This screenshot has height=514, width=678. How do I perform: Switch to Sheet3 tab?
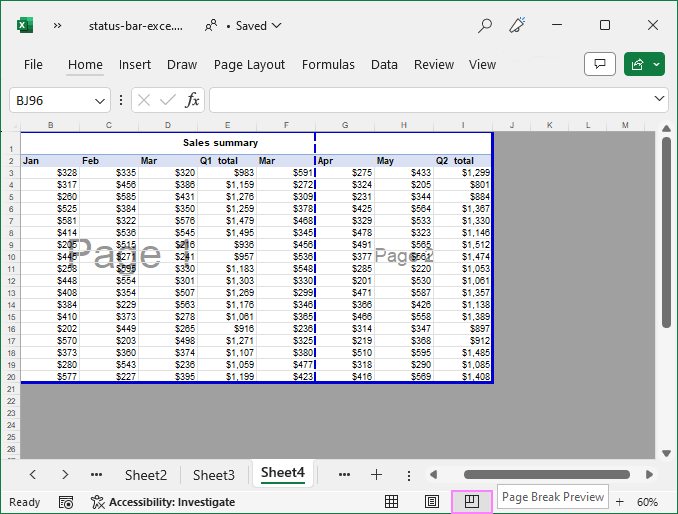pos(214,475)
